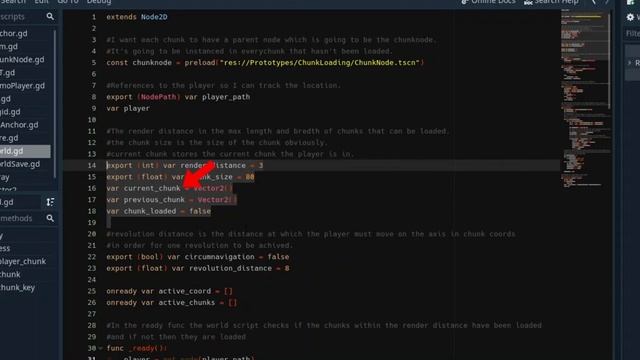Open the id.gd script
The width and height of the screenshot is (640, 360).
[10, 112]
